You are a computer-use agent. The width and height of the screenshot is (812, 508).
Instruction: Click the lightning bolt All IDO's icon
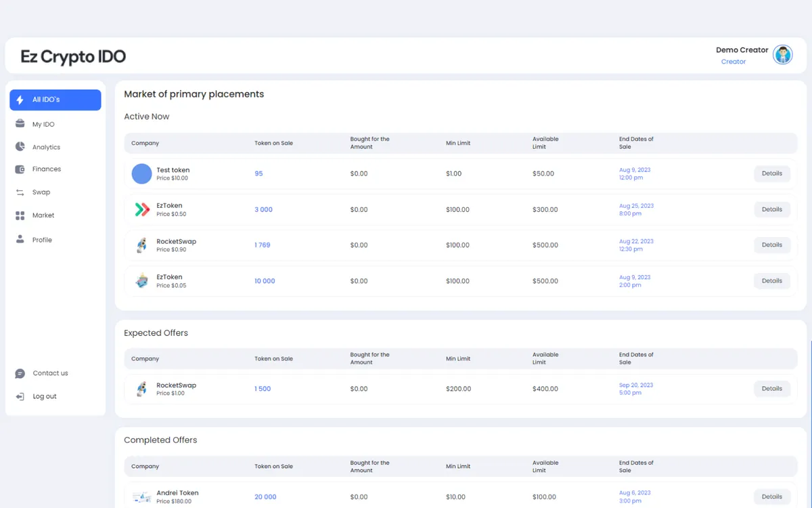click(x=20, y=100)
